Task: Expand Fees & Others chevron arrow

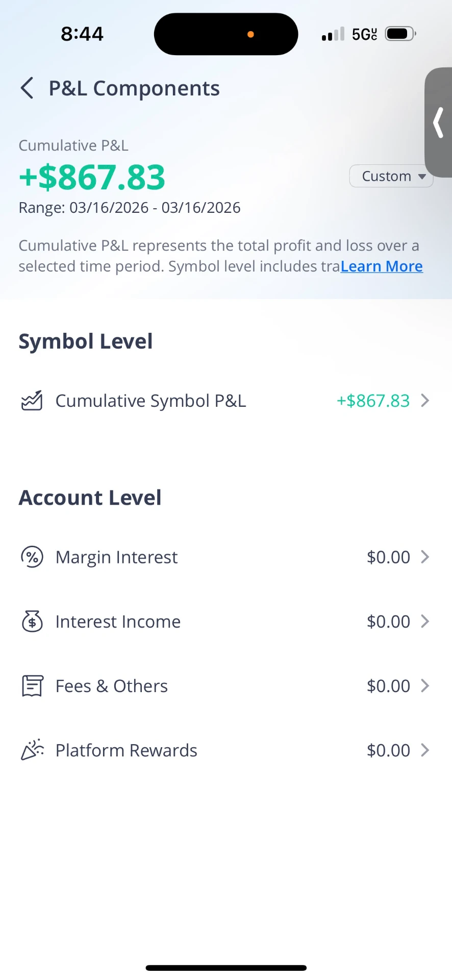Action: (425, 685)
